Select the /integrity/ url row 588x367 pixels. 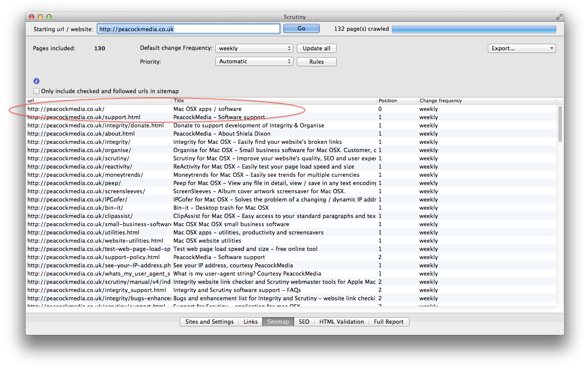click(x=292, y=142)
